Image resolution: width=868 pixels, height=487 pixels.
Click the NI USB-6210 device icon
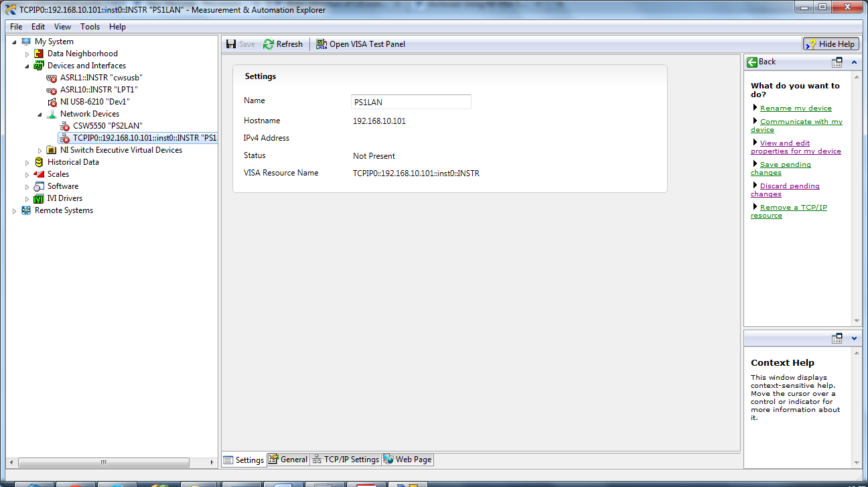click(x=52, y=102)
